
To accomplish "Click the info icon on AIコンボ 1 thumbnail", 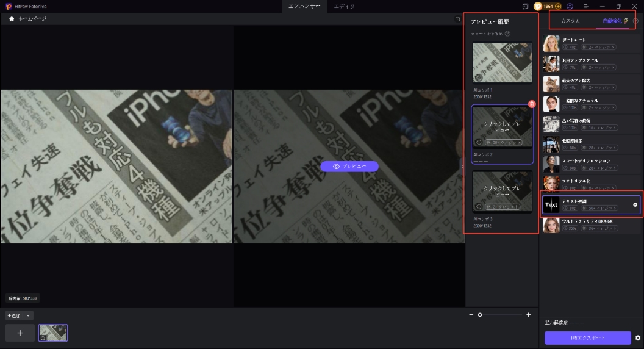I will tap(479, 77).
